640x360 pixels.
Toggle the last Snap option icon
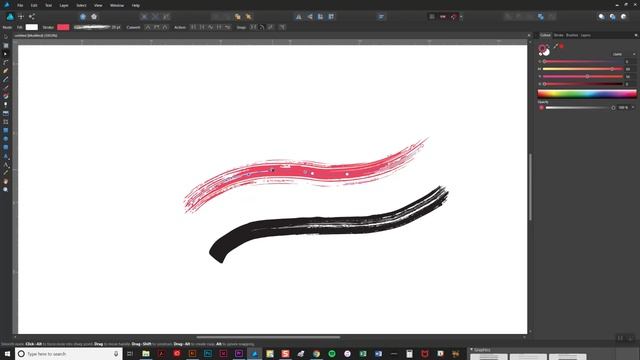pos(282,27)
